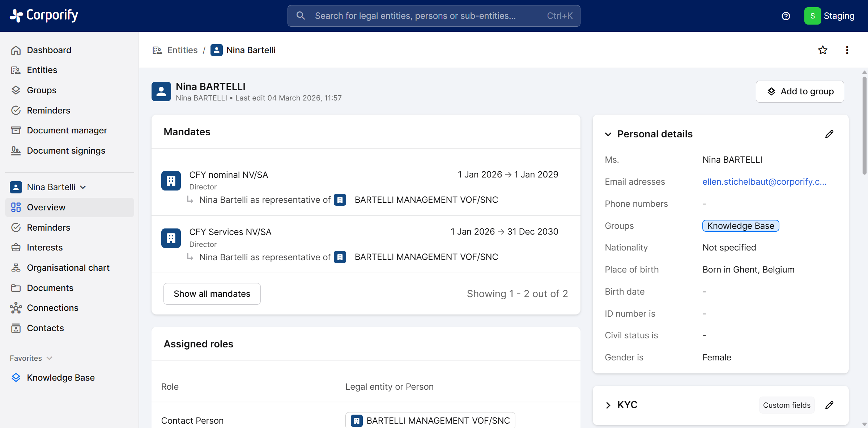The image size is (868, 428).
Task: Click the help question mark icon
Action: tap(786, 16)
